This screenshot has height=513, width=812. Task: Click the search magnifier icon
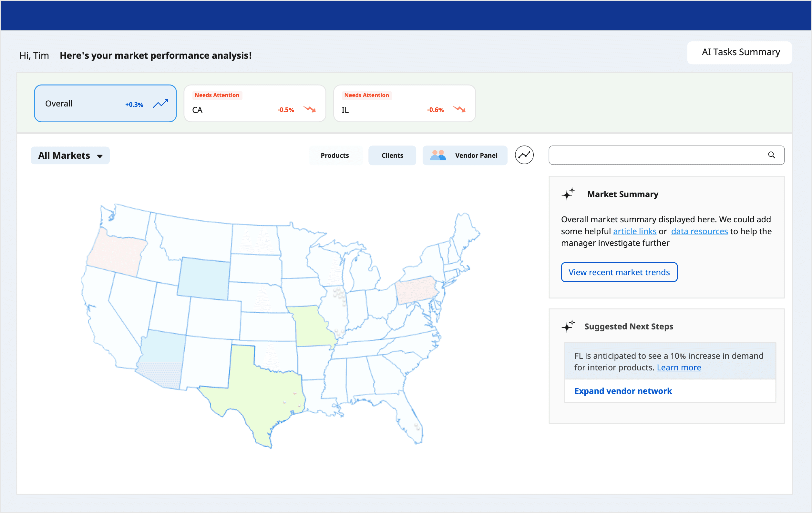pos(771,155)
